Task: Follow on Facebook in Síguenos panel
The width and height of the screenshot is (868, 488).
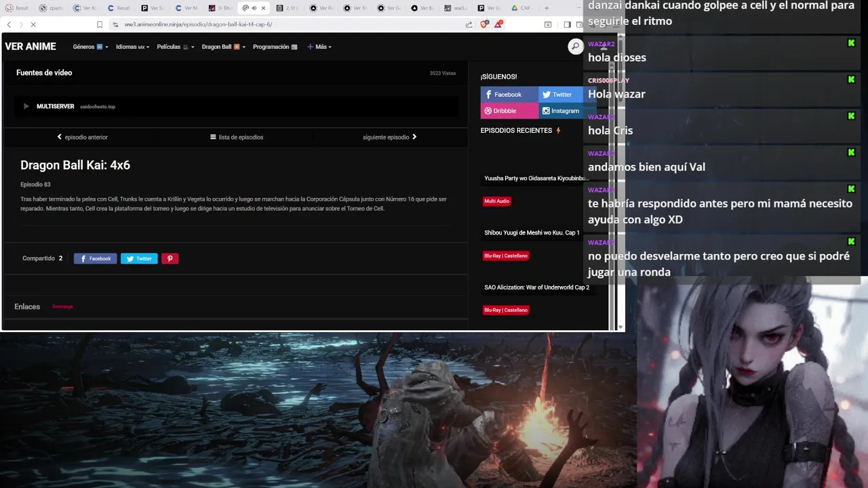Action: (509, 94)
